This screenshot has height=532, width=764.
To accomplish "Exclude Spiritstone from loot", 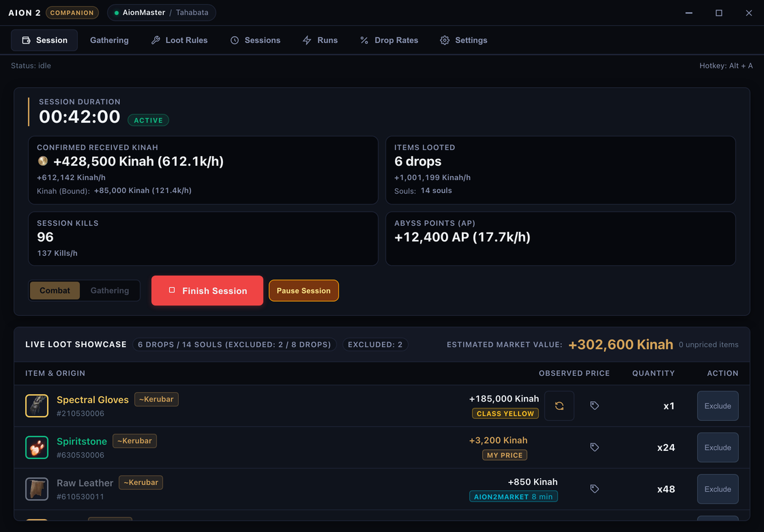I will tap(718, 447).
